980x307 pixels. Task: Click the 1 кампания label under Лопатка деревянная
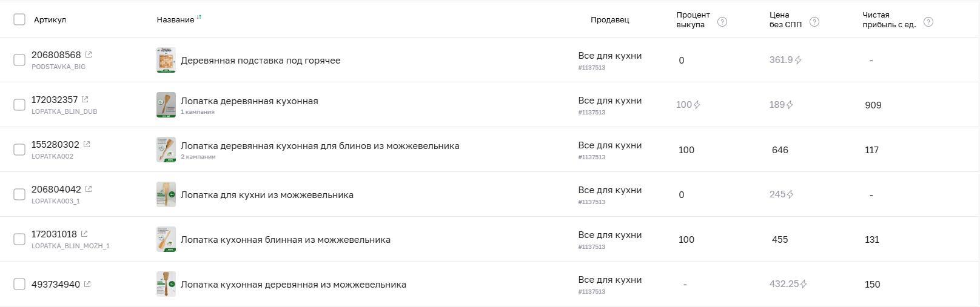click(x=197, y=112)
